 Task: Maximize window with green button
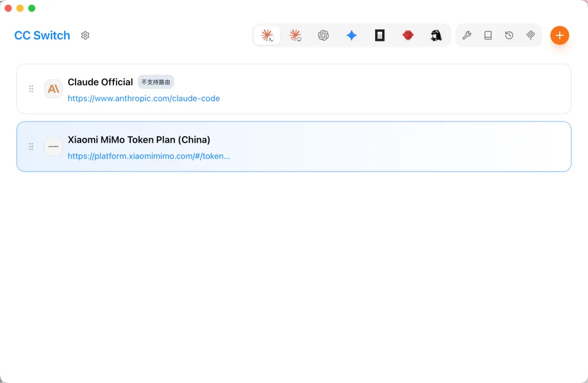click(x=32, y=8)
